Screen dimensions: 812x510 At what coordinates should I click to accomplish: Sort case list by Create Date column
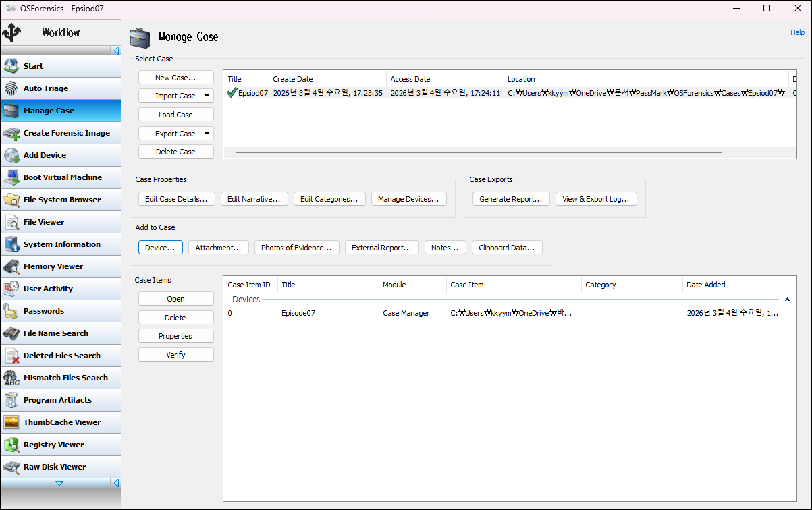pyautogui.click(x=327, y=79)
